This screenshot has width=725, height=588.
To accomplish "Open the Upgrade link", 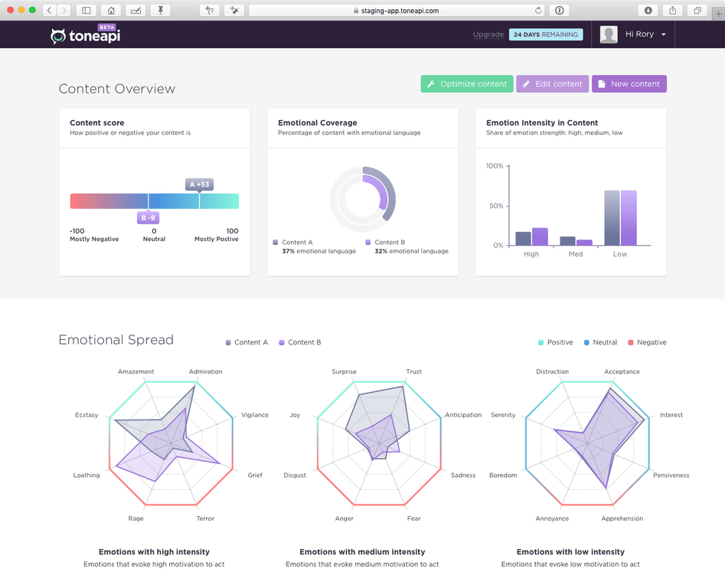I will coord(488,34).
